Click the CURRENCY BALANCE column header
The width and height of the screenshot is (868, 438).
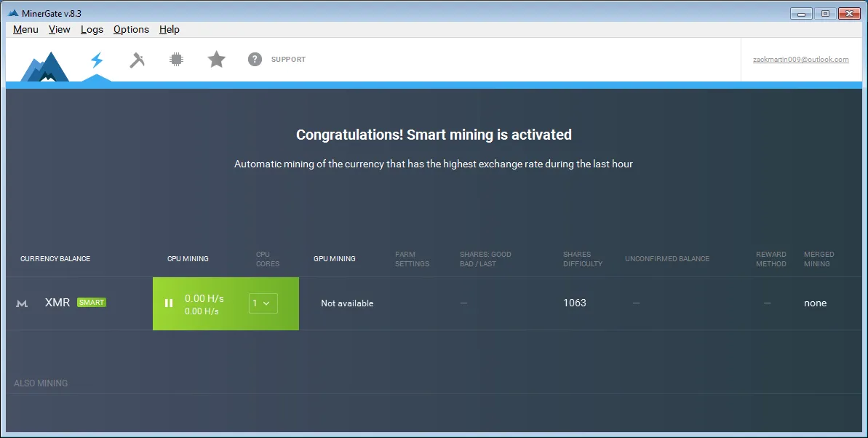tap(55, 258)
